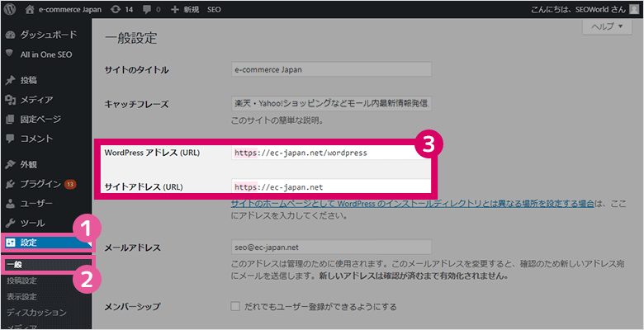Click the e-commerce Japan site name

coord(70,9)
